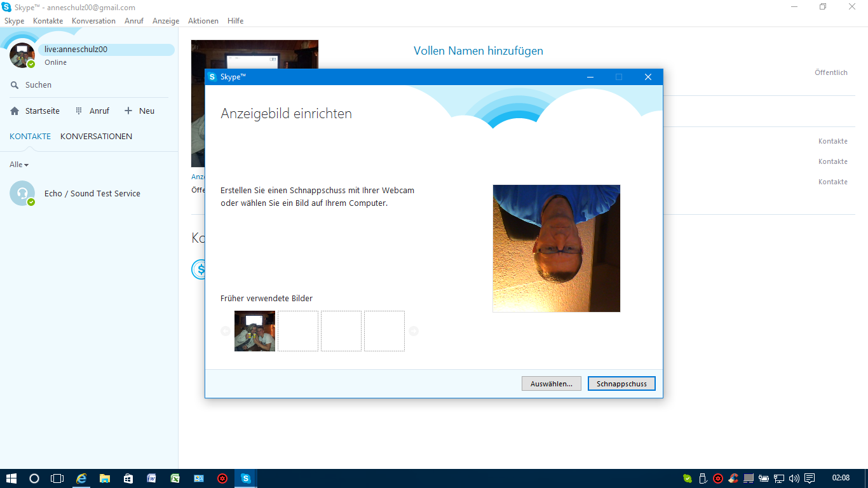This screenshot has width=868, height=488.
Task: Switch to the KONTAKTE tab
Action: point(30,136)
